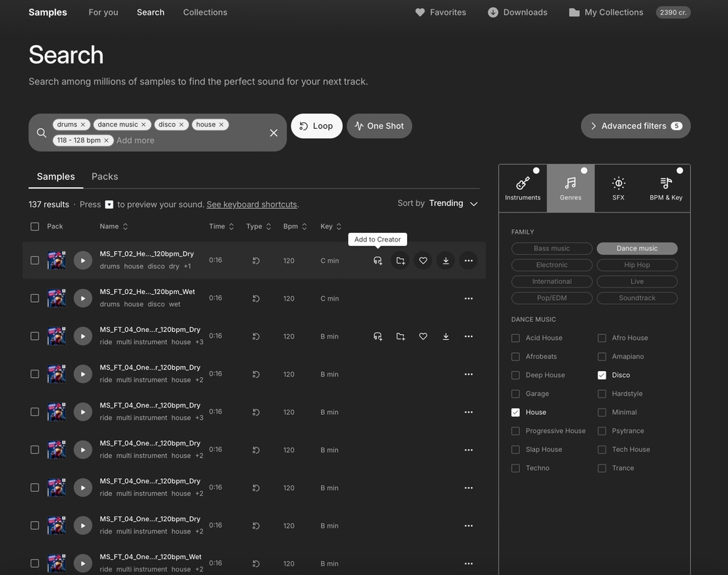
Task: Filter by One Shot samples
Action: pos(379,126)
